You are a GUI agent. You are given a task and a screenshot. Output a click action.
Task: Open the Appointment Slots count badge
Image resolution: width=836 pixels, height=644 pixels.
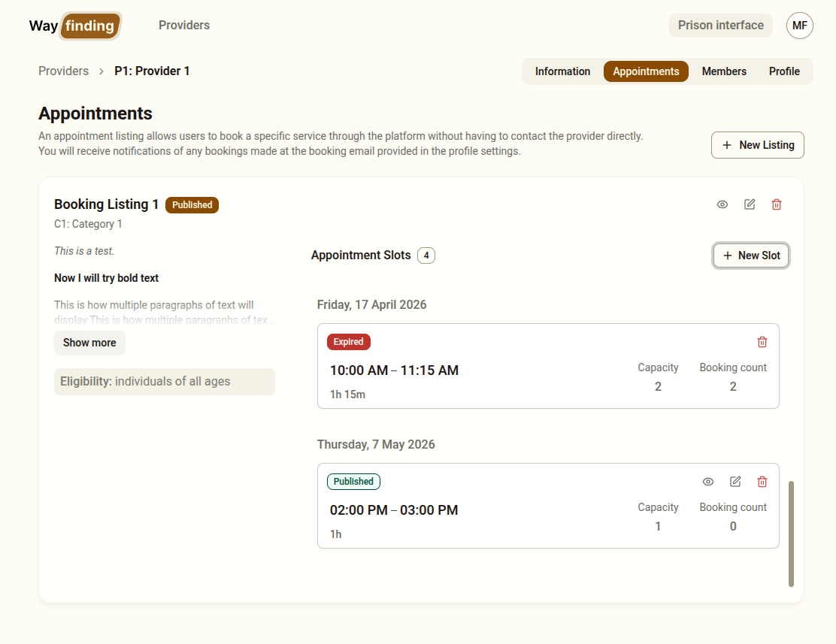point(426,255)
